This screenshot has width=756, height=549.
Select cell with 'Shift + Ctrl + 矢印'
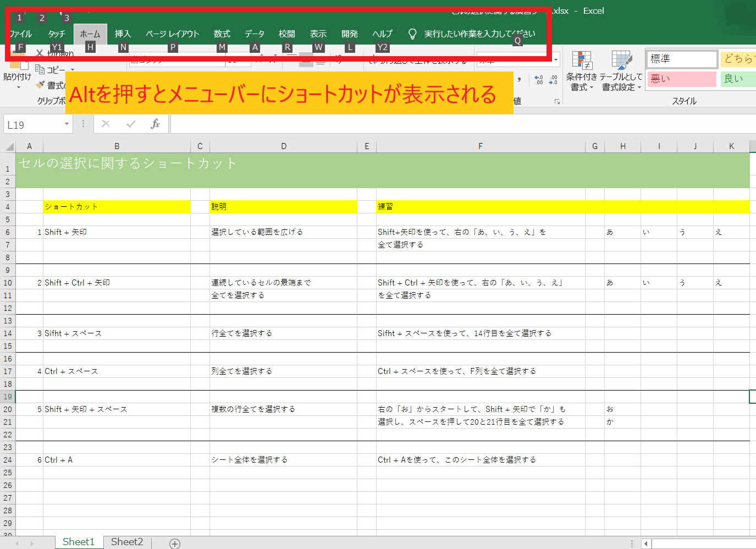tap(117, 283)
